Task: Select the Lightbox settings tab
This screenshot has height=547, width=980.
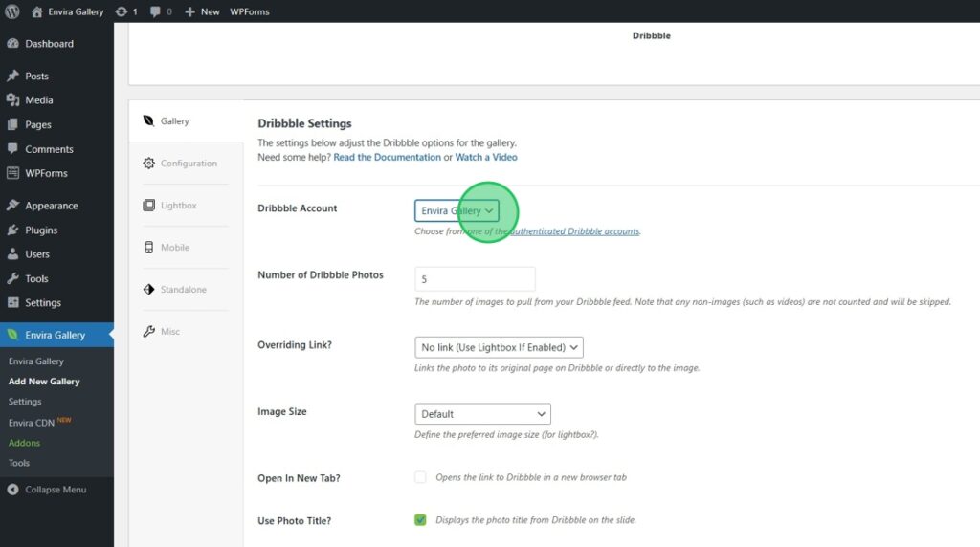Action: [178, 206]
